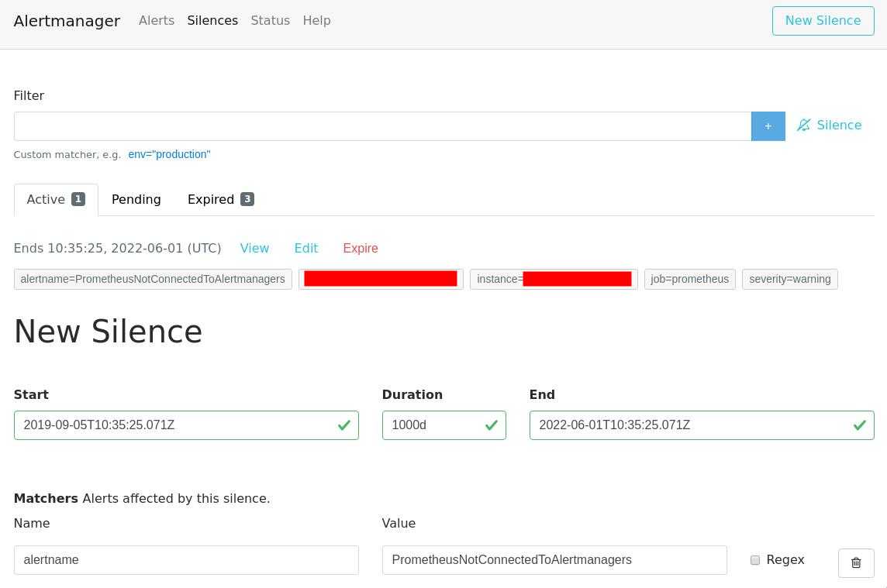Click the green checkmark in the End field
The image size is (887, 588).
tap(859, 425)
